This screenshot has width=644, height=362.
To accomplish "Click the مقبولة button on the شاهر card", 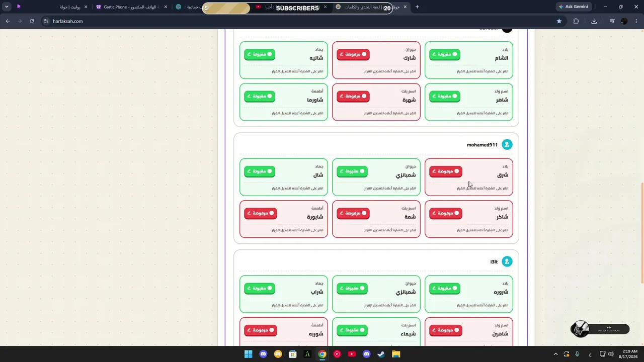I will [444, 96].
